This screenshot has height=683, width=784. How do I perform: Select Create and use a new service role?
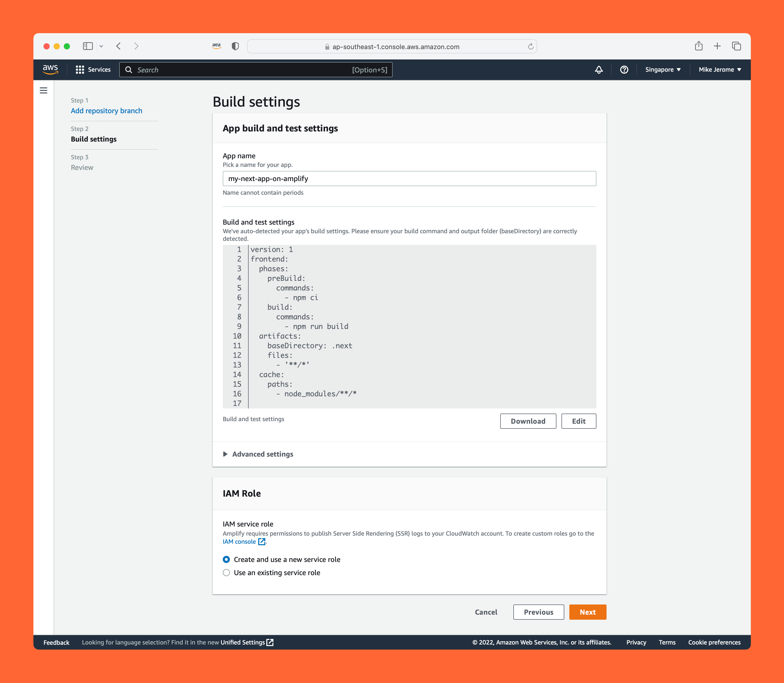coord(226,559)
